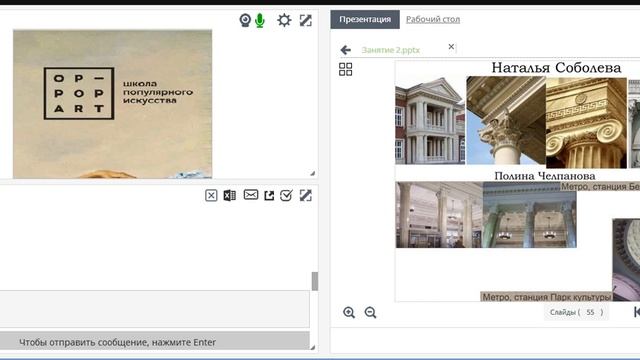Click the Наталья Соболева slide heading
Viewport: 640px width, 360px height.
tap(556, 68)
